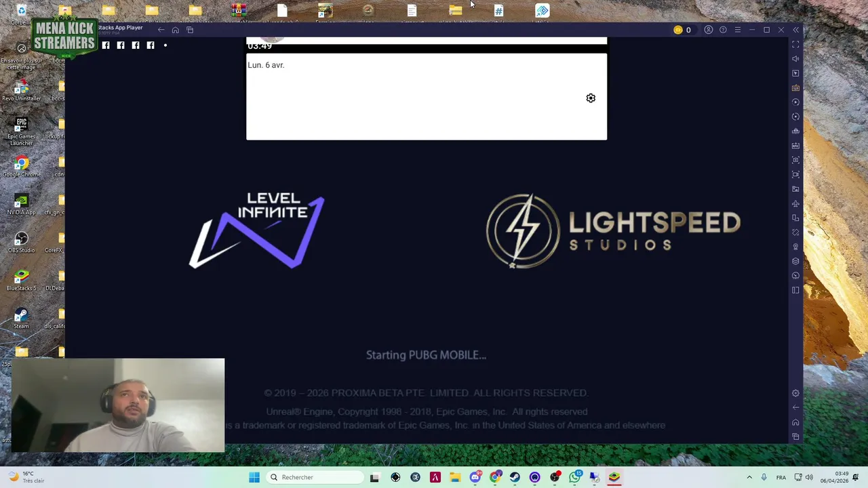Click the Rechercher taskbar search box

click(315, 477)
